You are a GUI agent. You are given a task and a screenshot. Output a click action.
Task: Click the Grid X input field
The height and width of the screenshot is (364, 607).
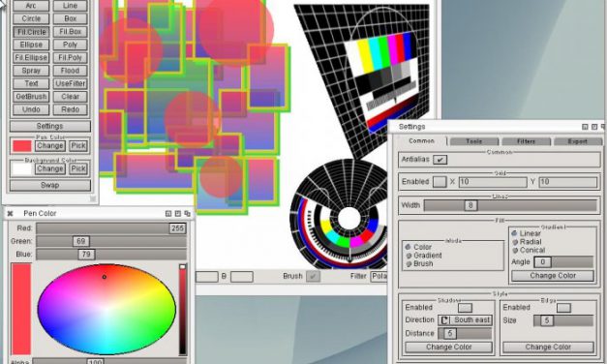[493, 182]
